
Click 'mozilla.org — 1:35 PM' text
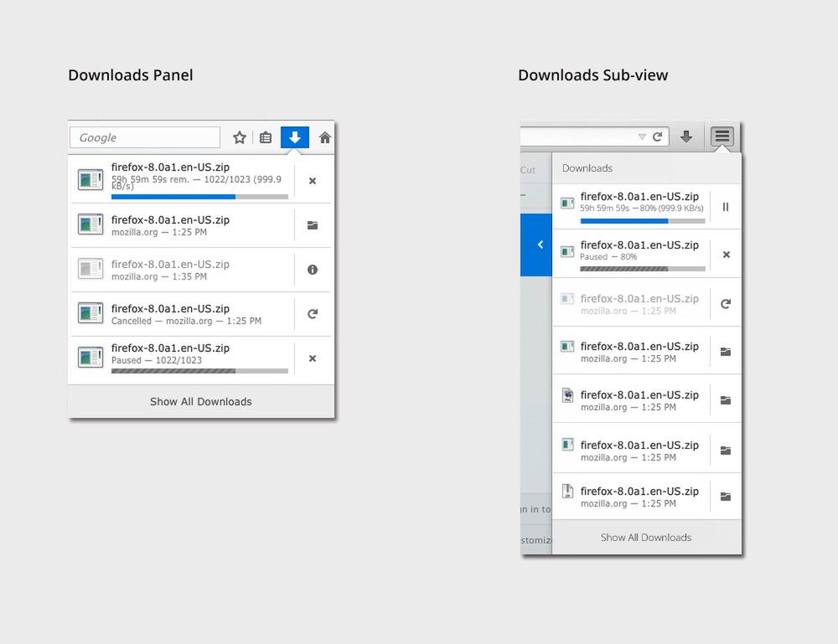click(158, 276)
